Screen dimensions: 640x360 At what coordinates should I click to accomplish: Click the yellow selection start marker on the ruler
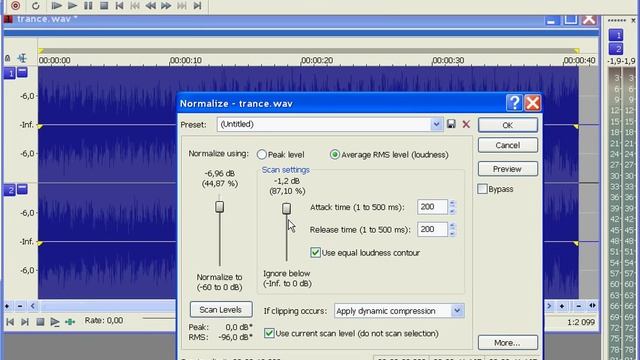(41, 51)
